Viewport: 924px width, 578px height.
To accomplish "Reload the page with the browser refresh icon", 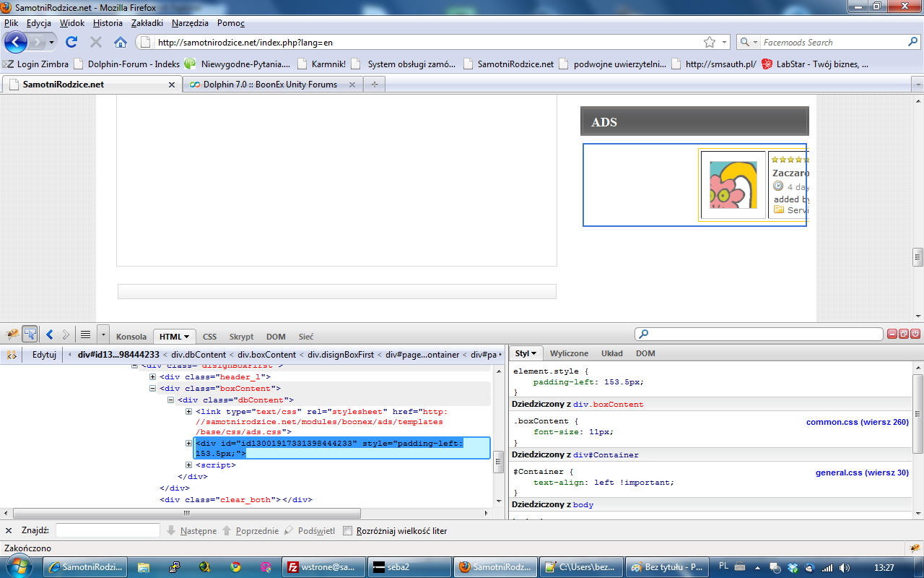I will [x=71, y=42].
